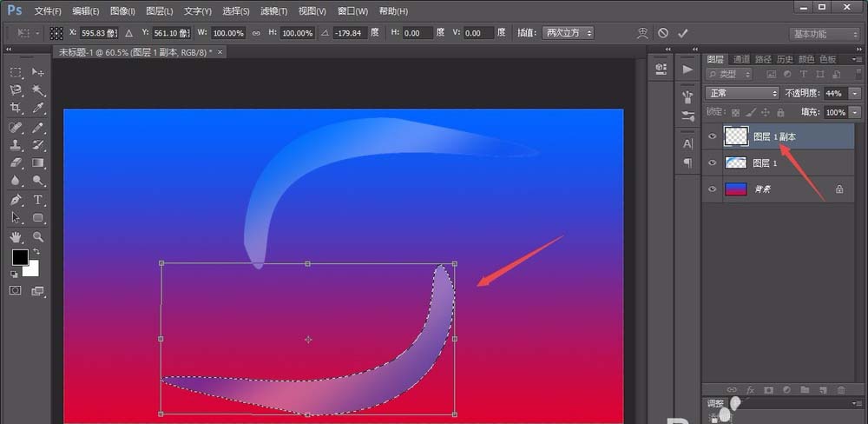868x424 pixels.
Task: Pick the Eyedropper tool
Action: pos(38,109)
